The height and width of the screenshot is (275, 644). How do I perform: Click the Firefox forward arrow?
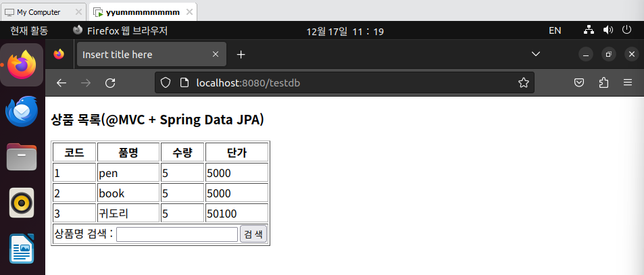(x=86, y=83)
